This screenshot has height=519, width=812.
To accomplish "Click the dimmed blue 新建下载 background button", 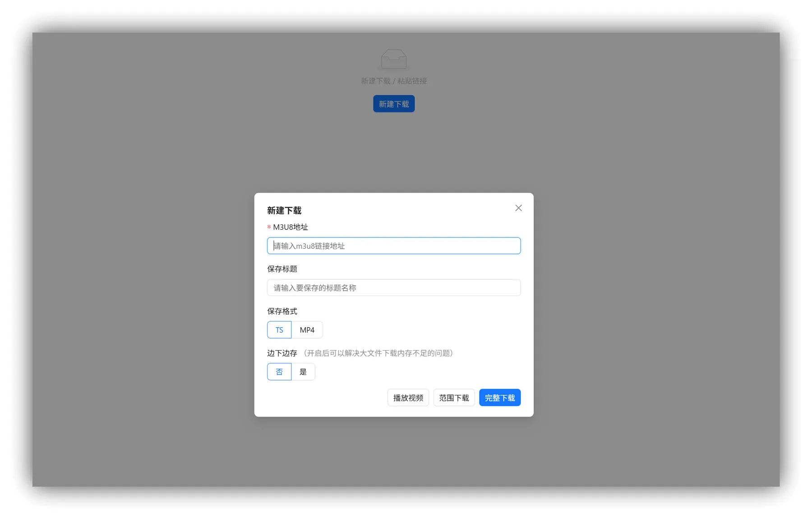I will [393, 104].
